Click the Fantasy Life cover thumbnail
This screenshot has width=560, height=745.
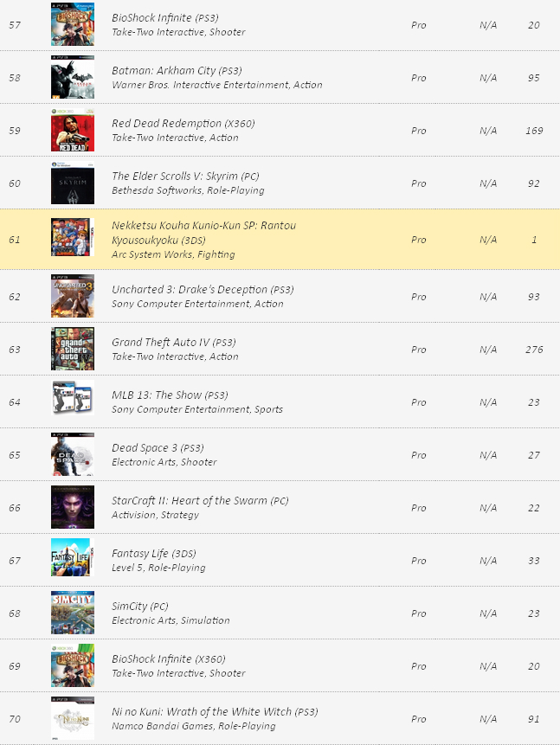73,561
